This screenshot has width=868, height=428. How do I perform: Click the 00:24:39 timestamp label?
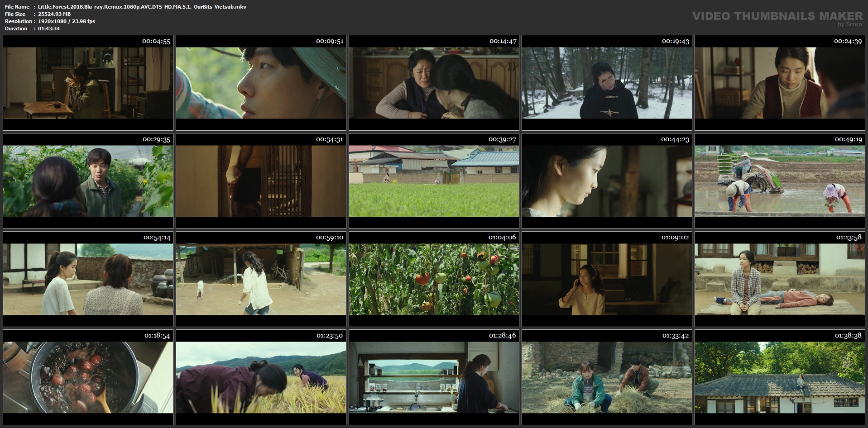tap(848, 41)
